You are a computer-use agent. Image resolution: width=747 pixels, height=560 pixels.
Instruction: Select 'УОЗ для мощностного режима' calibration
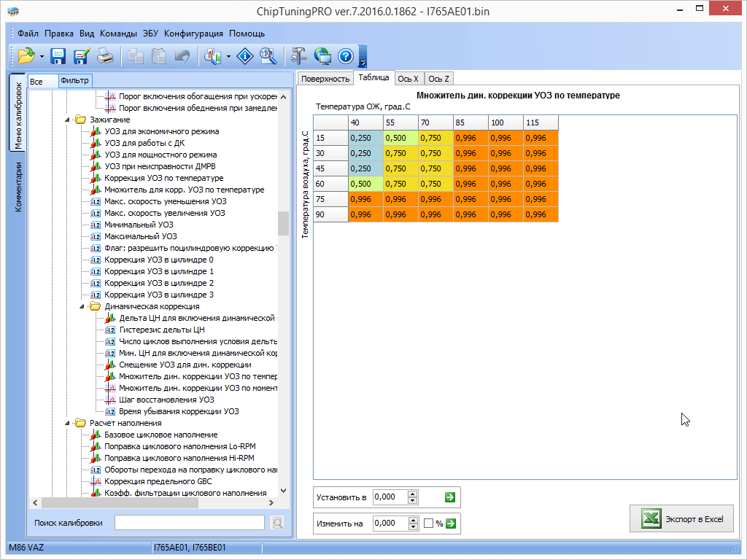160,155
